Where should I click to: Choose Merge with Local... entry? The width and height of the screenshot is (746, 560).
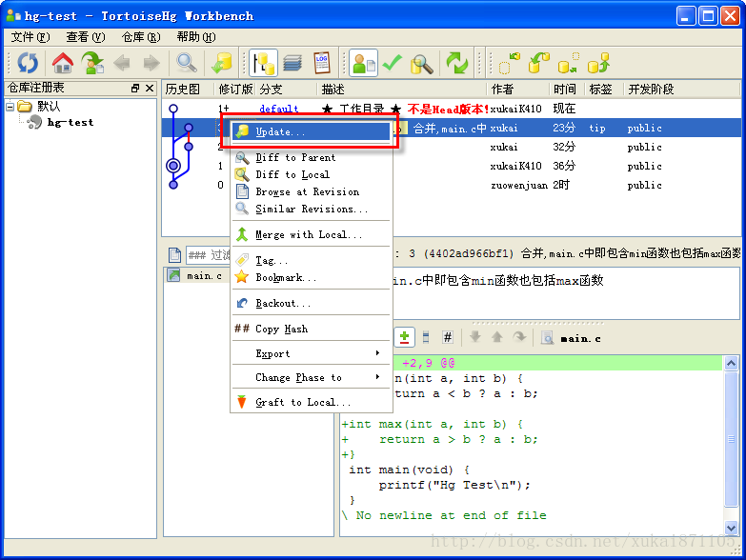(x=312, y=234)
